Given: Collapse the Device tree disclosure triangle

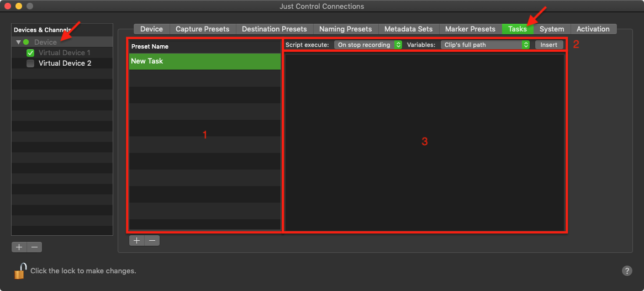Looking at the screenshot, I should click(x=18, y=43).
